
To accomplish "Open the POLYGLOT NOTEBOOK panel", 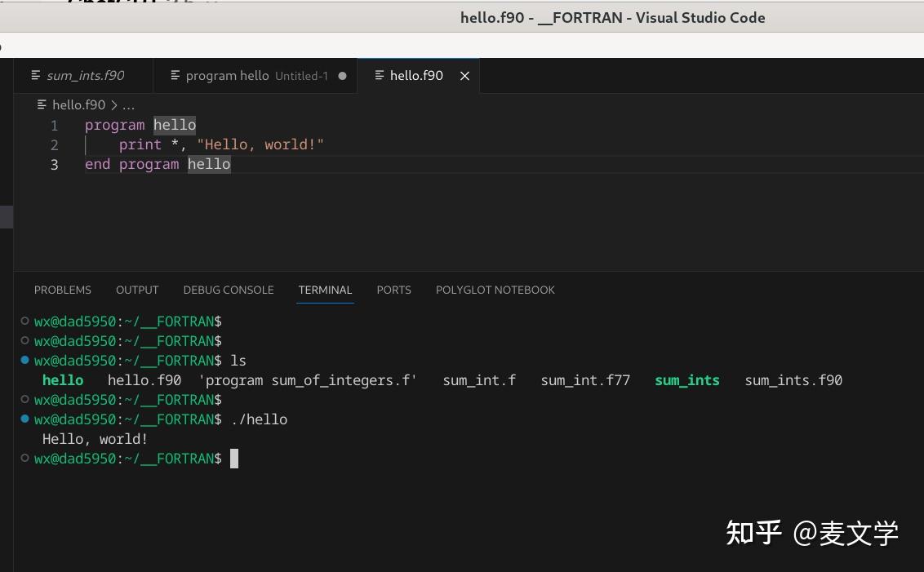I will [495, 290].
